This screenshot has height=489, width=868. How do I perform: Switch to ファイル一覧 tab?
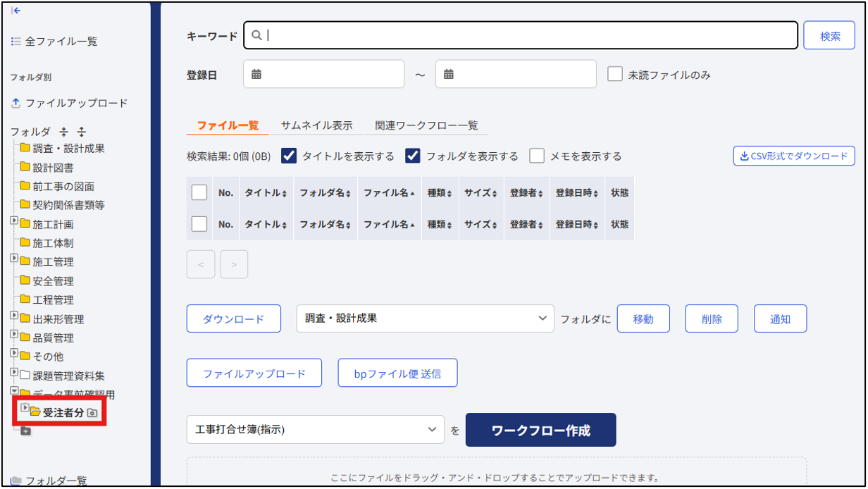pos(228,125)
